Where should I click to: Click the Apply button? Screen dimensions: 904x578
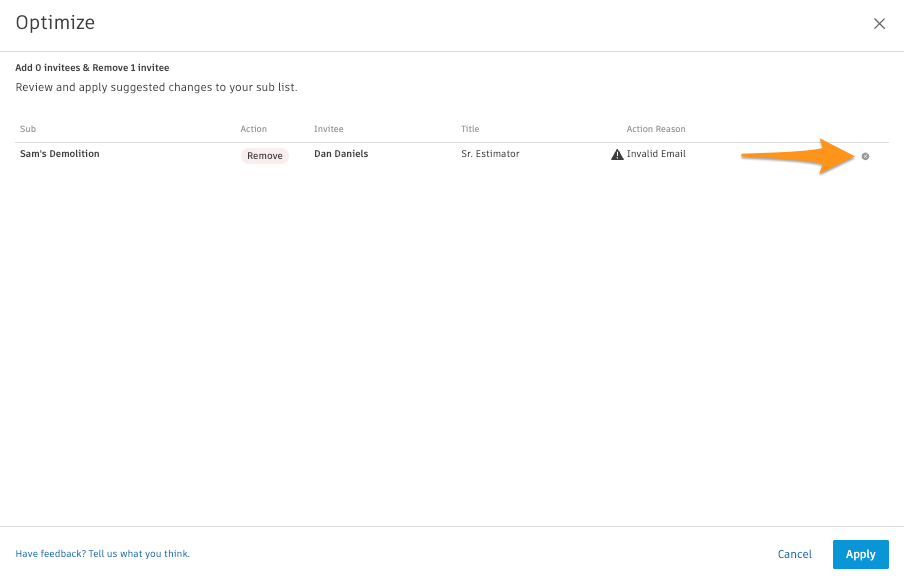(860, 554)
